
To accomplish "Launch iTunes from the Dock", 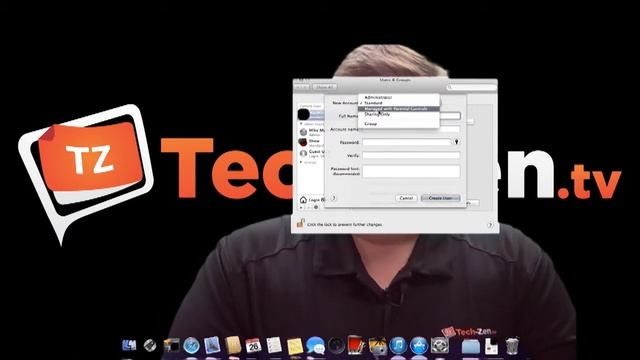I will [398, 346].
